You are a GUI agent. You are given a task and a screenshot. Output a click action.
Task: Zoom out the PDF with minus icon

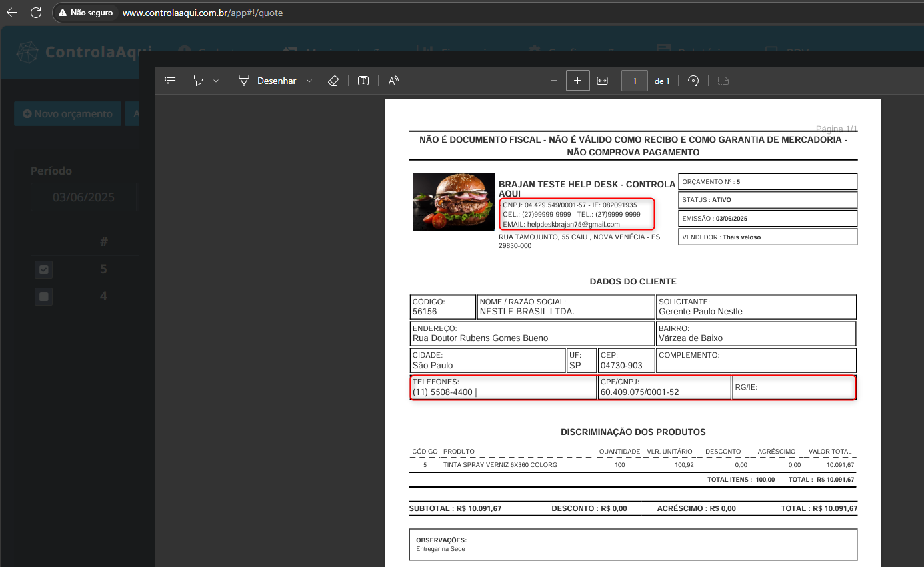[x=553, y=81]
